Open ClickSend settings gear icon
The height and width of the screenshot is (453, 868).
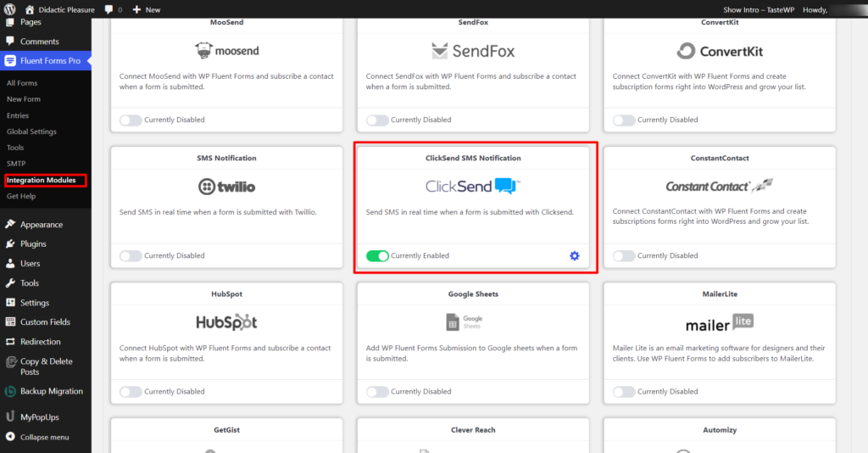(575, 255)
